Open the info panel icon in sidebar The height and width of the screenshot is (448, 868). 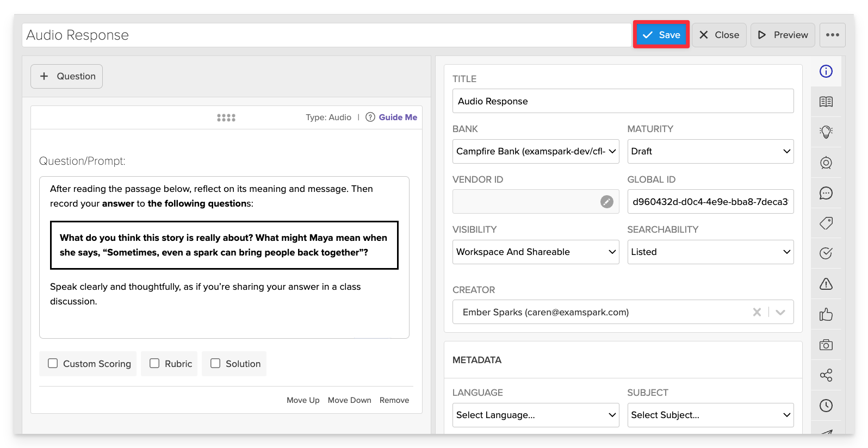point(826,71)
